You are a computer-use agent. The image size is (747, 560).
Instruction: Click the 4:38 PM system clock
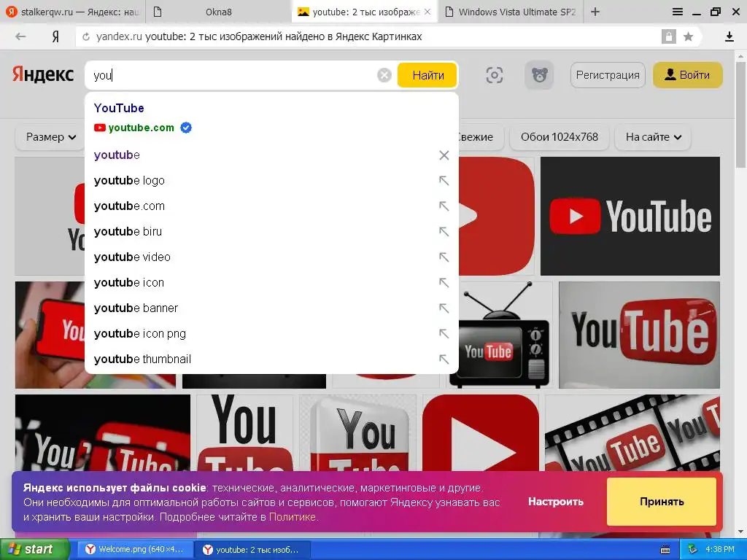coord(720,550)
